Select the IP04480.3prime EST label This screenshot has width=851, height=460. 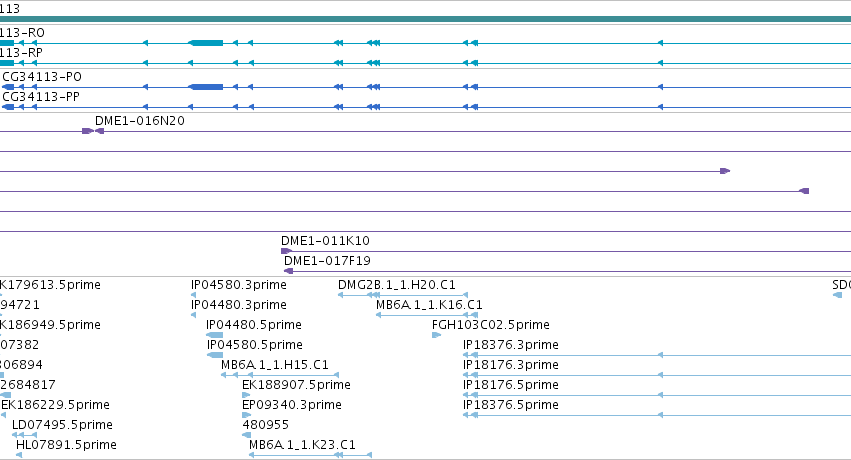tap(239, 305)
